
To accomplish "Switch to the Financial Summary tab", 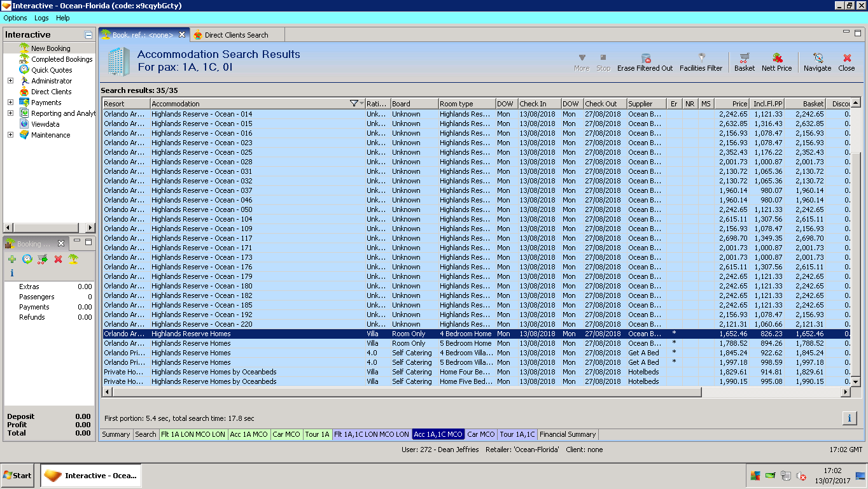I will [568, 434].
